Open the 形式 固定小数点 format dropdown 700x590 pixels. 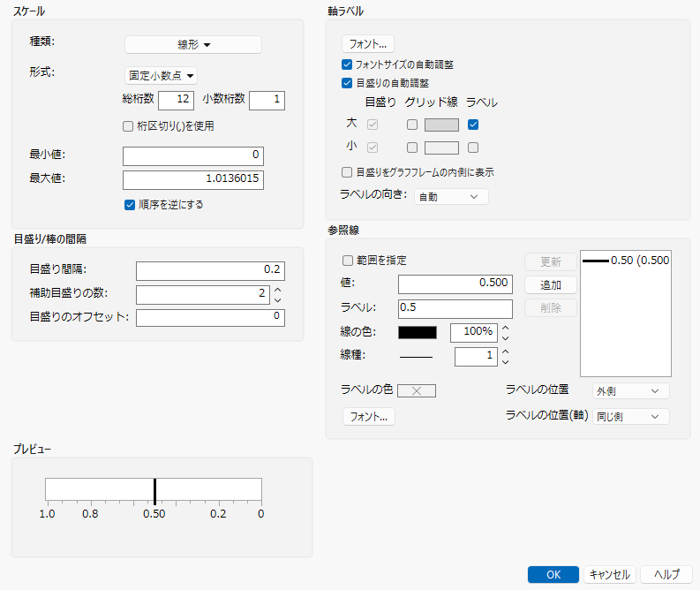click(x=162, y=75)
